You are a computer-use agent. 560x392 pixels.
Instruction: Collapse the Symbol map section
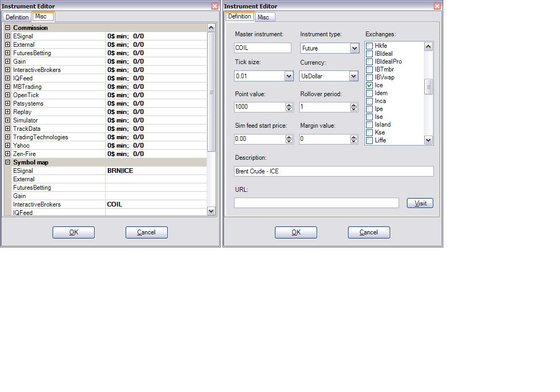pos(7,162)
